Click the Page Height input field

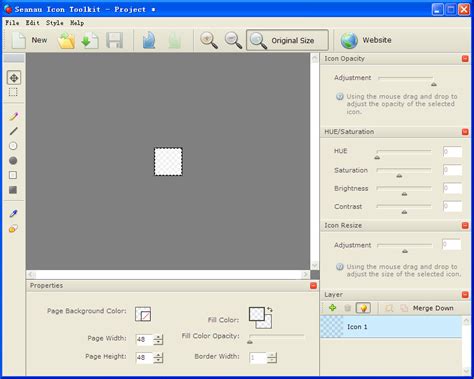click(144, 357)
